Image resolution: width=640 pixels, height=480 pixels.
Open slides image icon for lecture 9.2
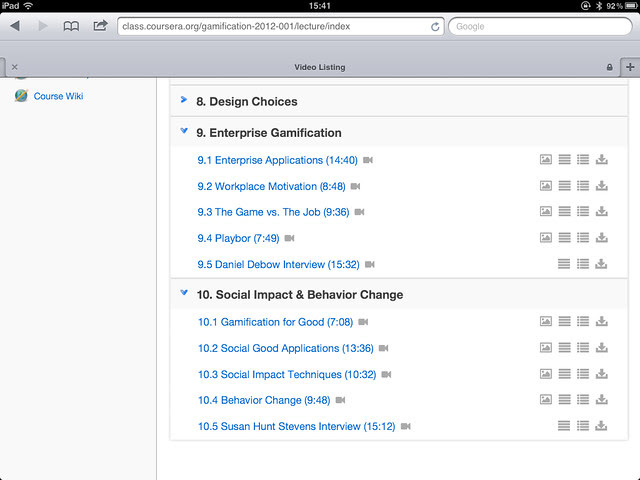click(x=546, y=186)
